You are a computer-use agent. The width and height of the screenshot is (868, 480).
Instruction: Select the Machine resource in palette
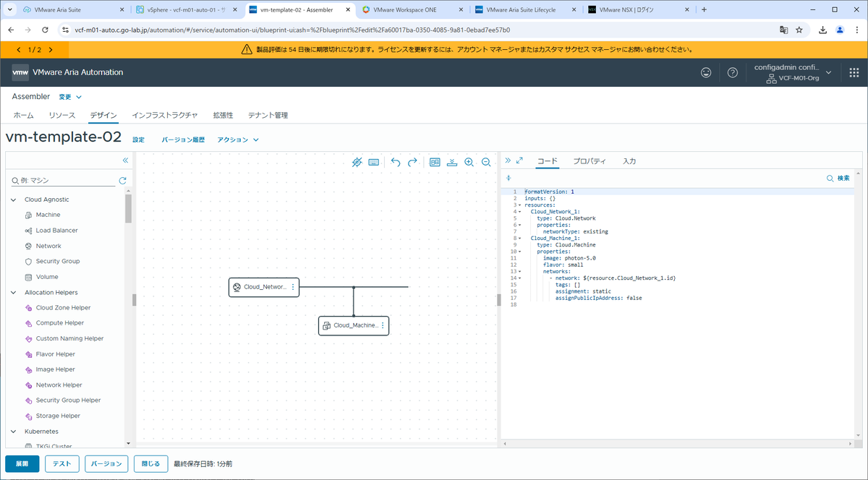(x=48, y=215)
